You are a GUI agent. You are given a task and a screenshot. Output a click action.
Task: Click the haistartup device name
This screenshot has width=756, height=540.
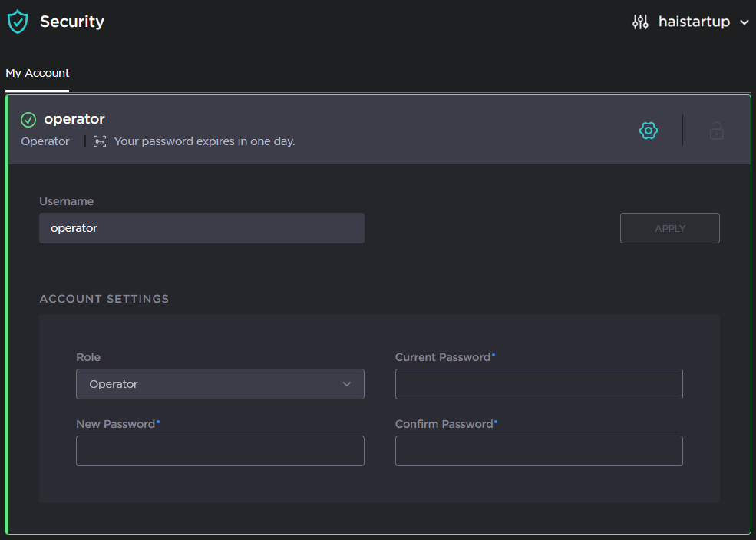(694, 22)
